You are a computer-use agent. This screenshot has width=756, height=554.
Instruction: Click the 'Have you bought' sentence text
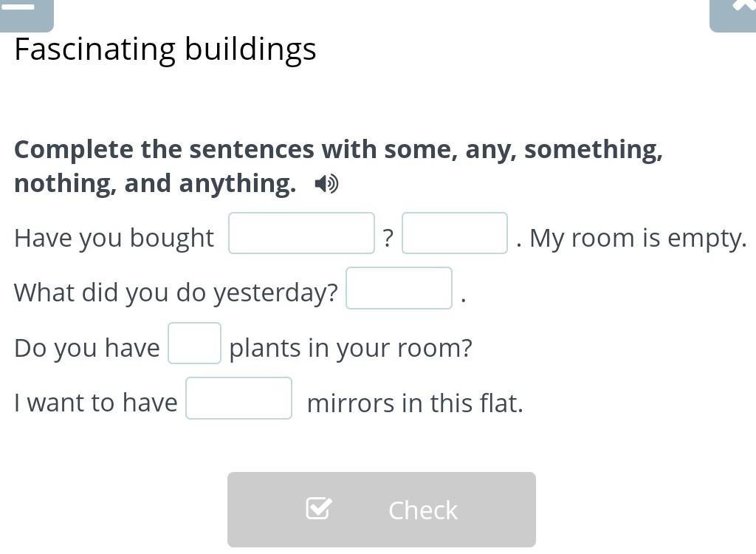click(x=114, y=239)
